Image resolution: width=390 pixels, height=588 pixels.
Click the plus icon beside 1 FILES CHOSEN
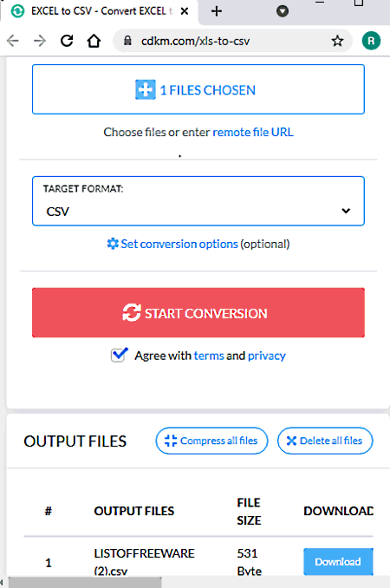click(146, 89)
